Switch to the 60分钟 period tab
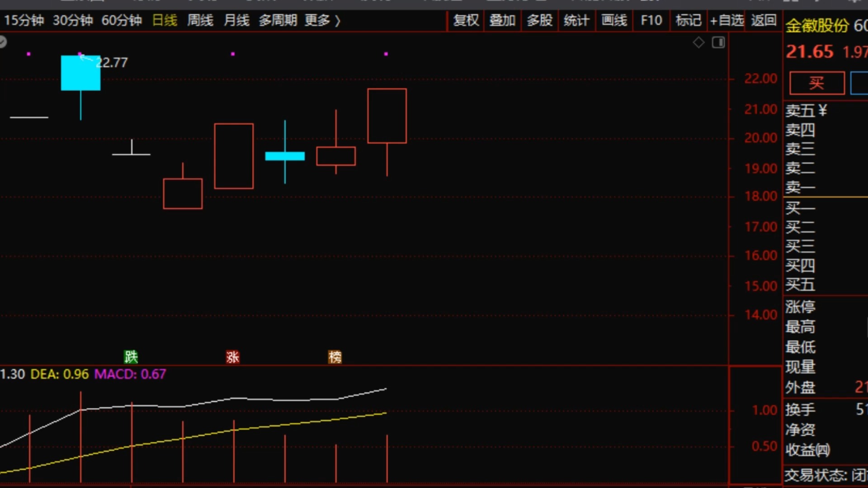The height and width of the screenshot is (488, 868). (x=122, y=20)
